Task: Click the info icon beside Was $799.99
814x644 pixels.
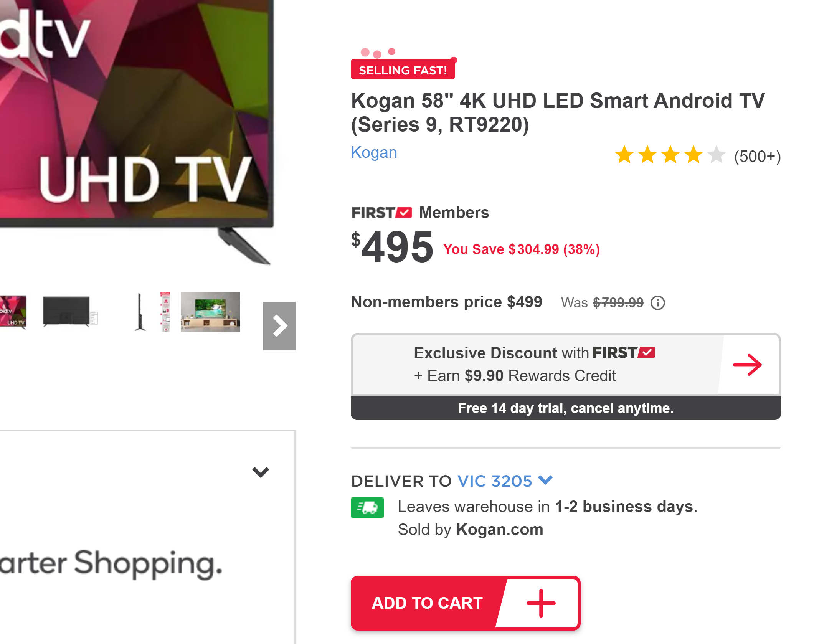Action: (x=657, y=303)
